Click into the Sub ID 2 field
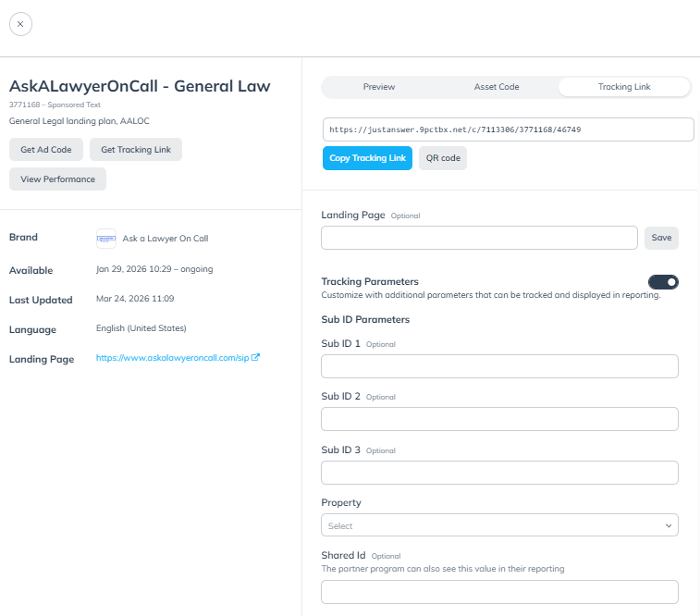 [499, 419]
